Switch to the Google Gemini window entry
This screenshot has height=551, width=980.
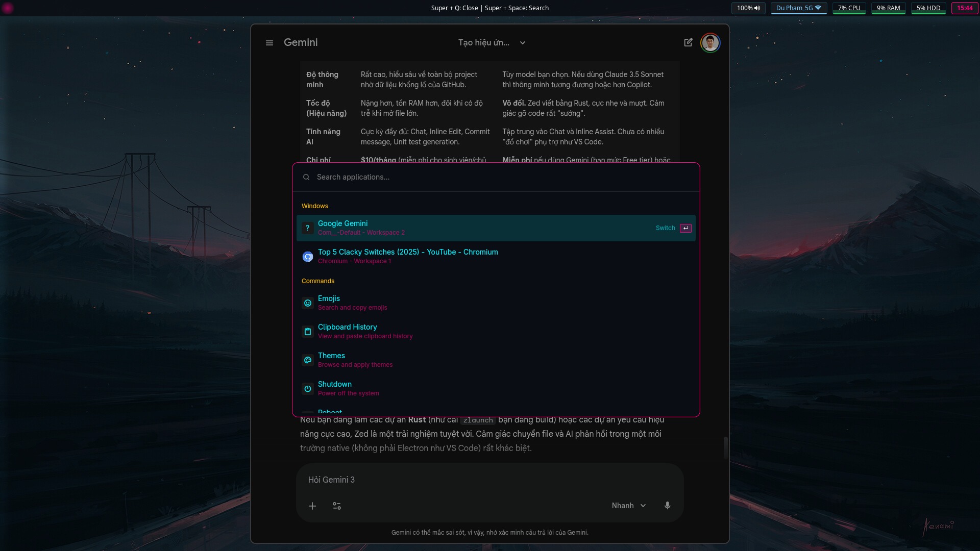click(x=496, y=228)
